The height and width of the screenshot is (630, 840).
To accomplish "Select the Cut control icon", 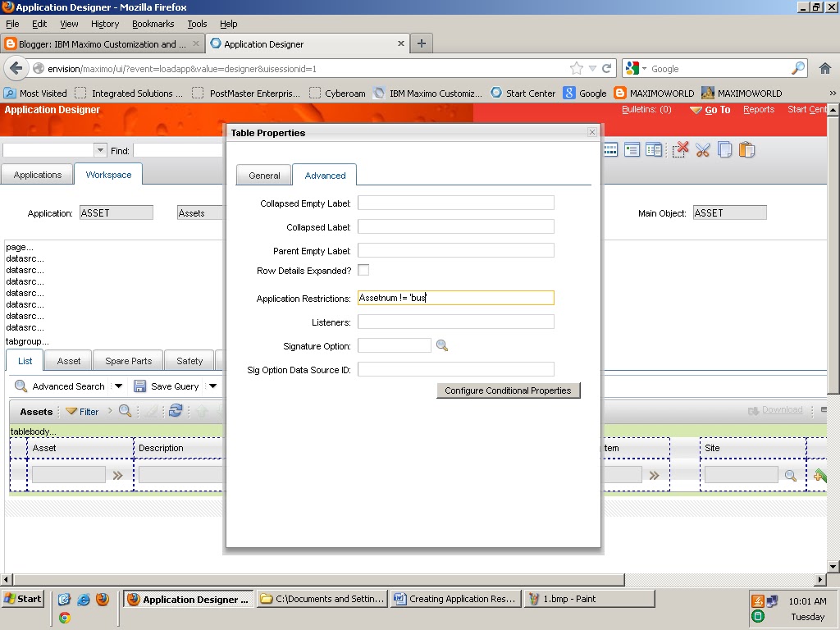I will (702, 149).
